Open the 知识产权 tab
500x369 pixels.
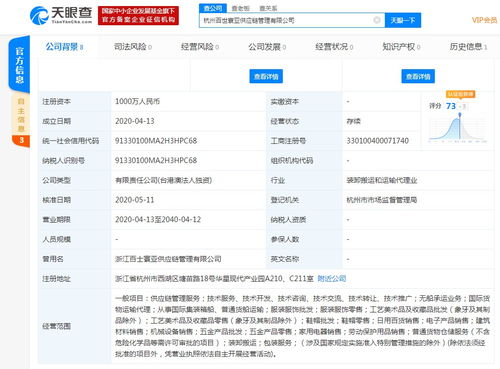point(401,47)
